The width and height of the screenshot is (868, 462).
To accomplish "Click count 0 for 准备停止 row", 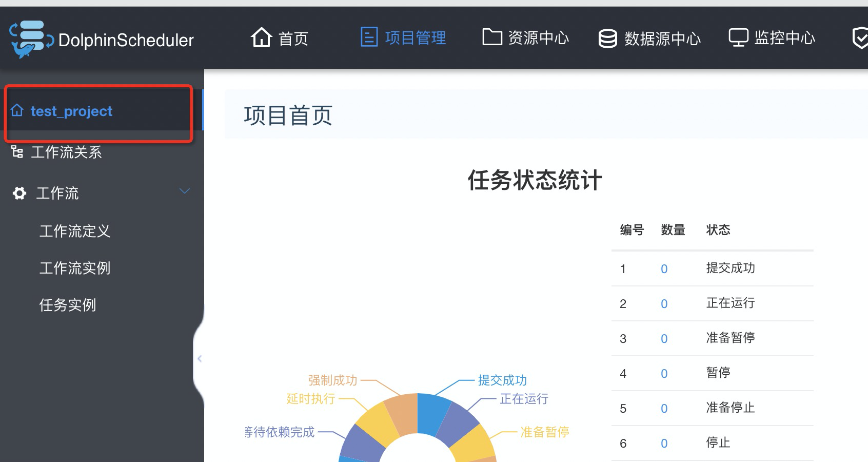I will pyautogui.click(x=664, y=409).
